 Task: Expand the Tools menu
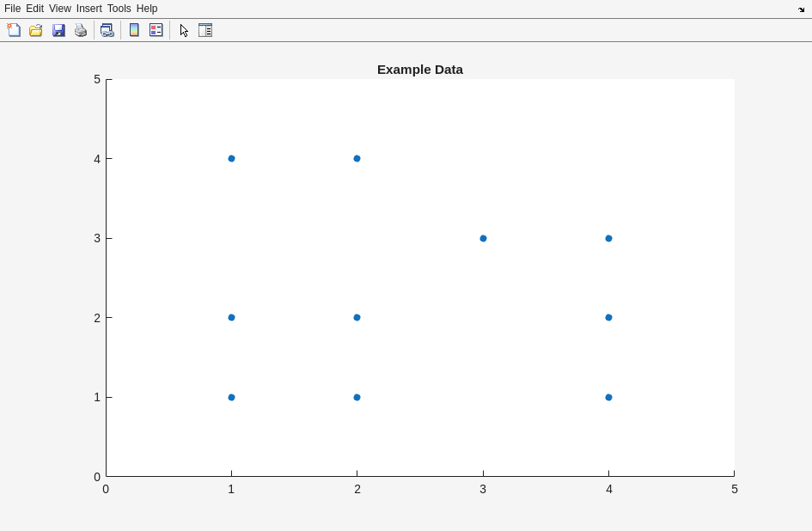point(119,9)
